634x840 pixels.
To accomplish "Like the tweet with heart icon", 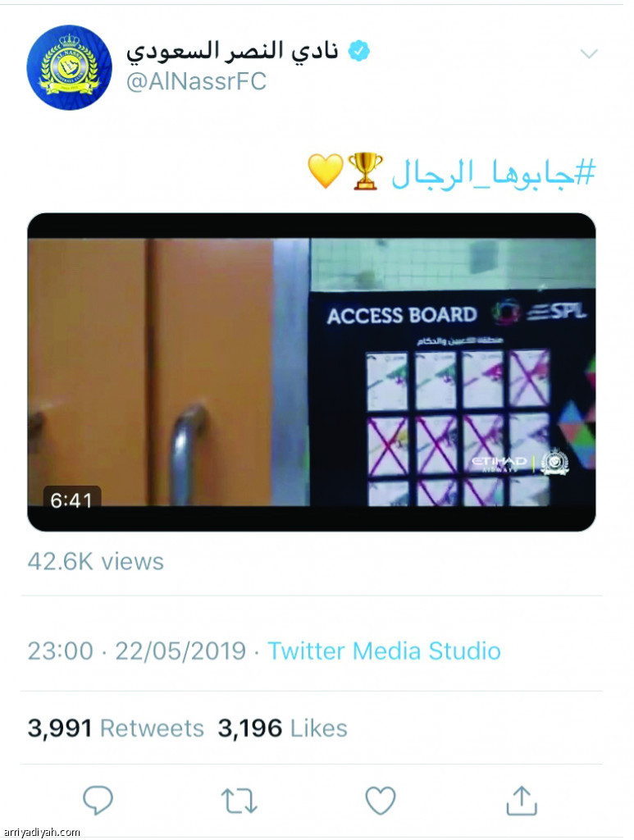I will tap(381, 801).
